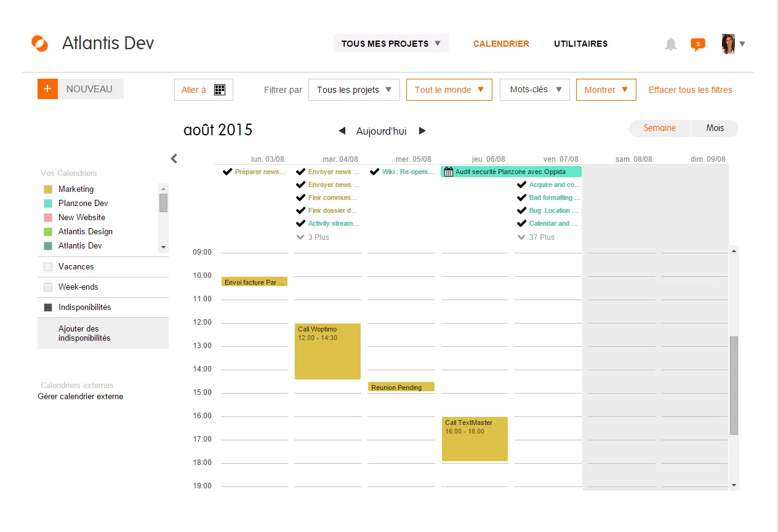The image size is (778, 532).
Task: Click the Atlantis Dev orange logo
Action: pos(39,44)
